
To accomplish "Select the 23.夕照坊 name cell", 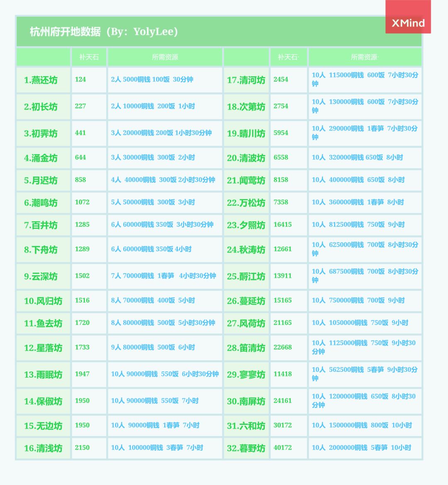I will (246, 225).
